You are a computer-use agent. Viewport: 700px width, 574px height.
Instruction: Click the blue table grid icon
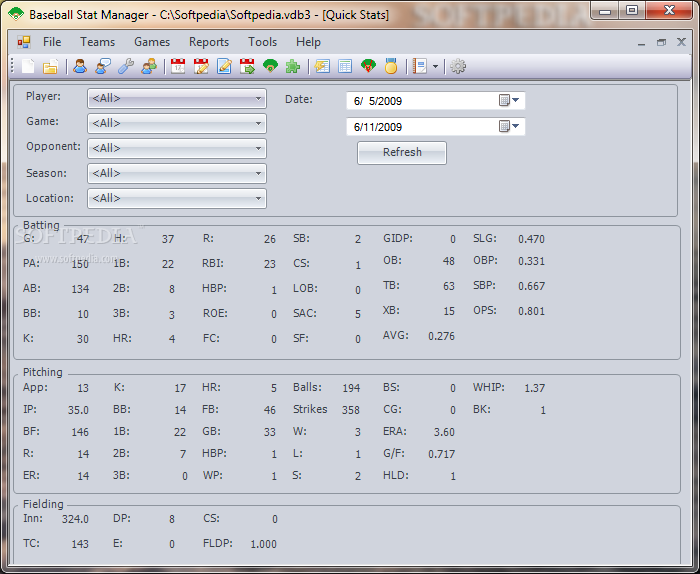345,67
